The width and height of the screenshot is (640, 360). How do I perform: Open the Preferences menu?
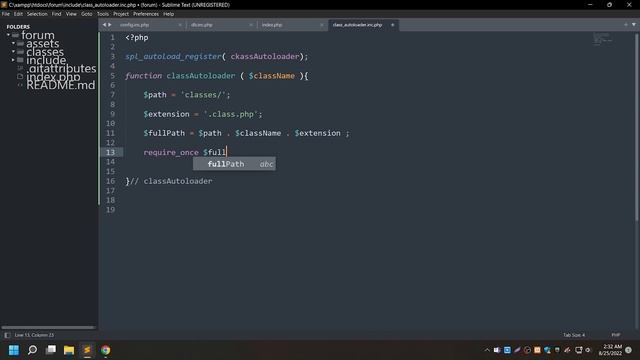pos(146,14)
